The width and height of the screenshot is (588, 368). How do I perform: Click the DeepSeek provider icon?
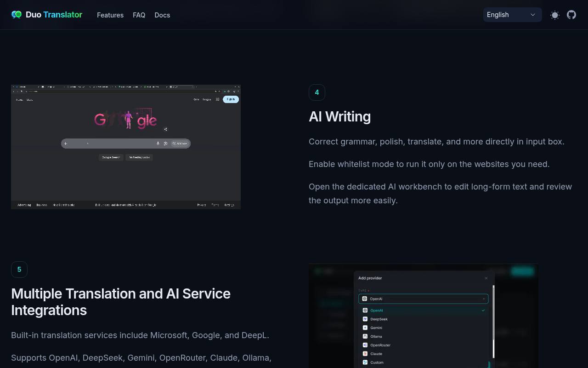[365, 319]
